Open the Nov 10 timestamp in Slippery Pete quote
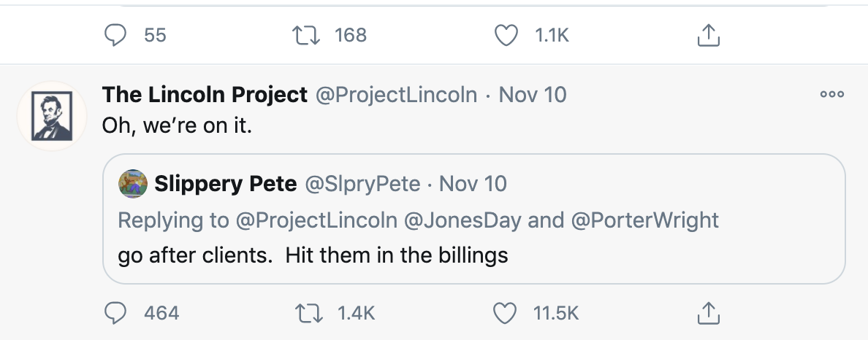Screen dimensions: 868x340 point(473,184)
